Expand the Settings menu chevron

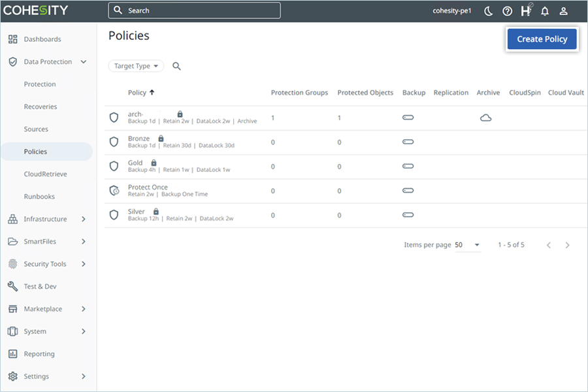point(84,376)
